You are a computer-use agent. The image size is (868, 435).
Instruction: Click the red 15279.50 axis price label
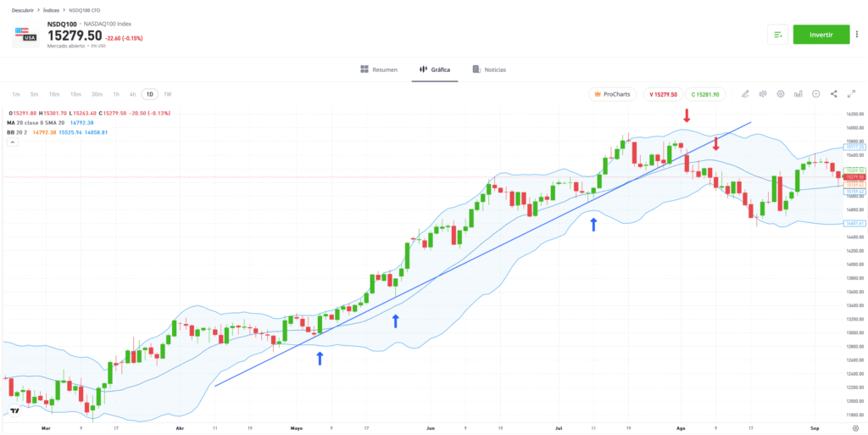[x=854, y=177]
